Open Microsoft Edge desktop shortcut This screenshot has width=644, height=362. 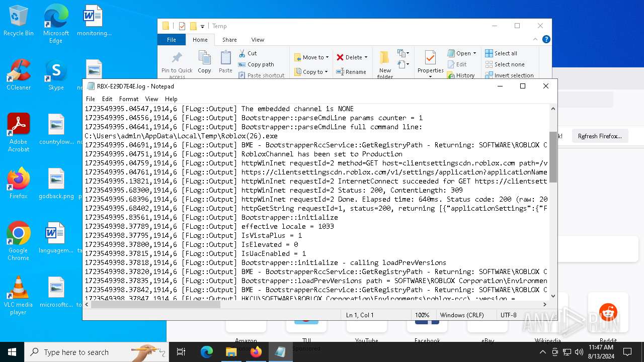(56, 24)
